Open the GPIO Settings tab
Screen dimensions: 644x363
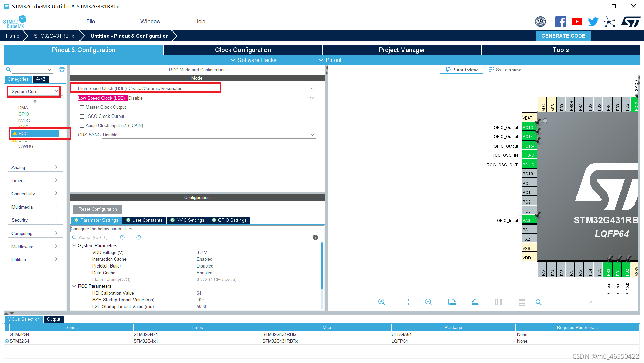(x=229, y=220)
